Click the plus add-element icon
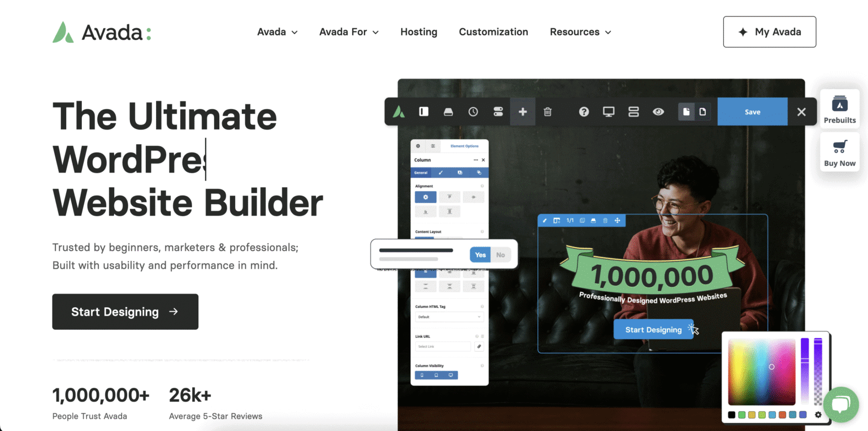The height and width of the screenshot is (431, 868). (x=523, y=111)
